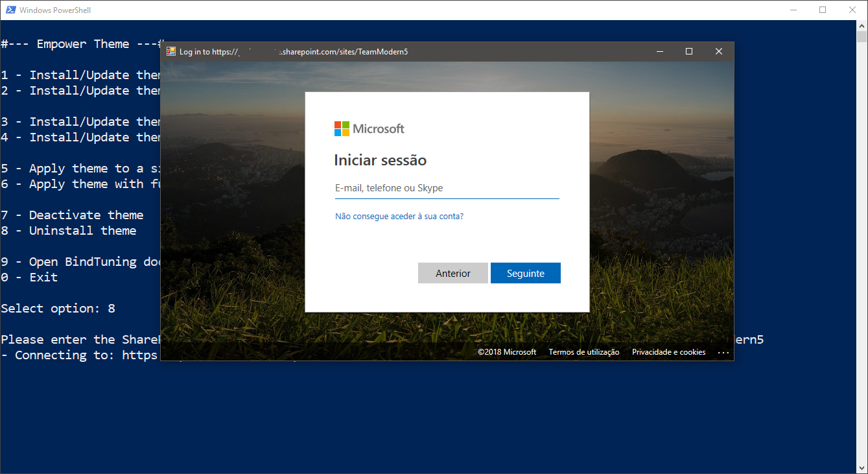The width and height of the screenshot is (868, 474).
Task: Click the '- Connecting to:' line
Action: [80, 355]
